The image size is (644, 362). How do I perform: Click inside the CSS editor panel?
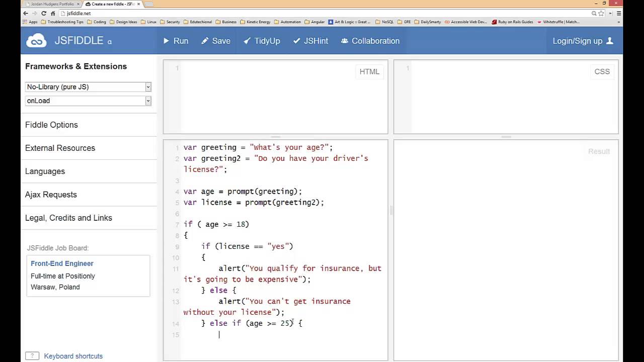click(506, 97)
